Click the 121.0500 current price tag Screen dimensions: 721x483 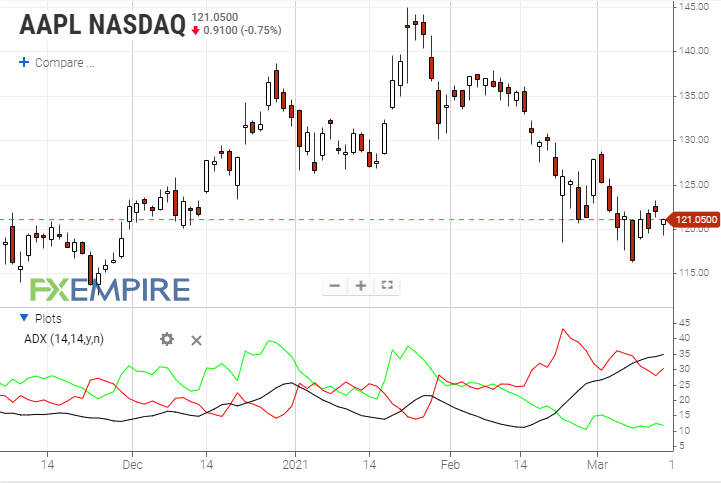click(x=695, y=220)
